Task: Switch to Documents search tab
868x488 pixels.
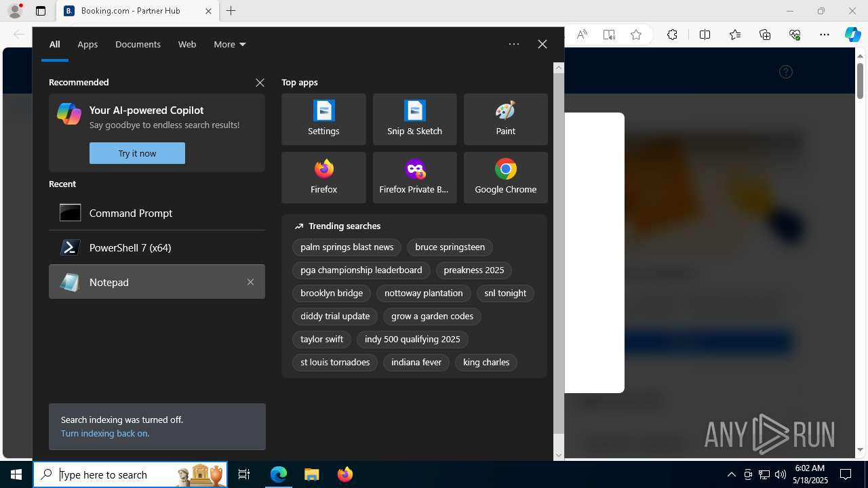Action: click(138, 44)
